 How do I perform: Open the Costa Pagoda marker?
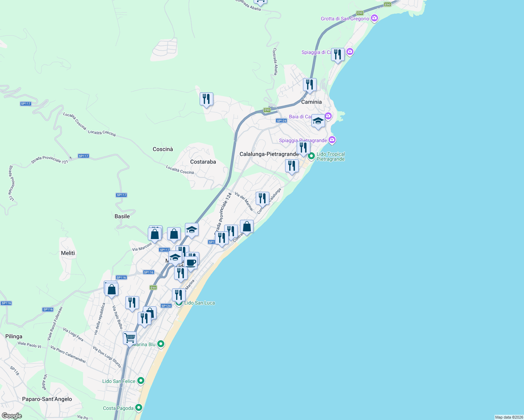pos(139,407)
